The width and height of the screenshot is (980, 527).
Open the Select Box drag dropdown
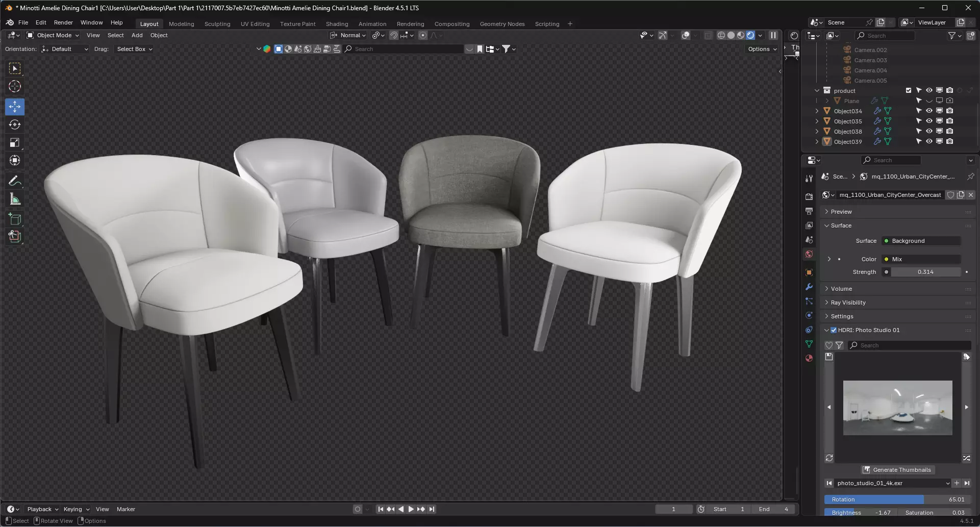click(x=134, y=49)
